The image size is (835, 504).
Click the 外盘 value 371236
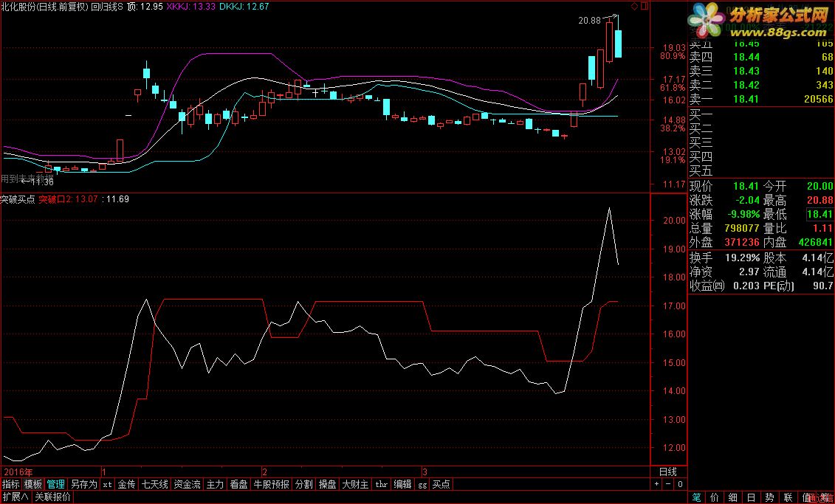(742, 242)
